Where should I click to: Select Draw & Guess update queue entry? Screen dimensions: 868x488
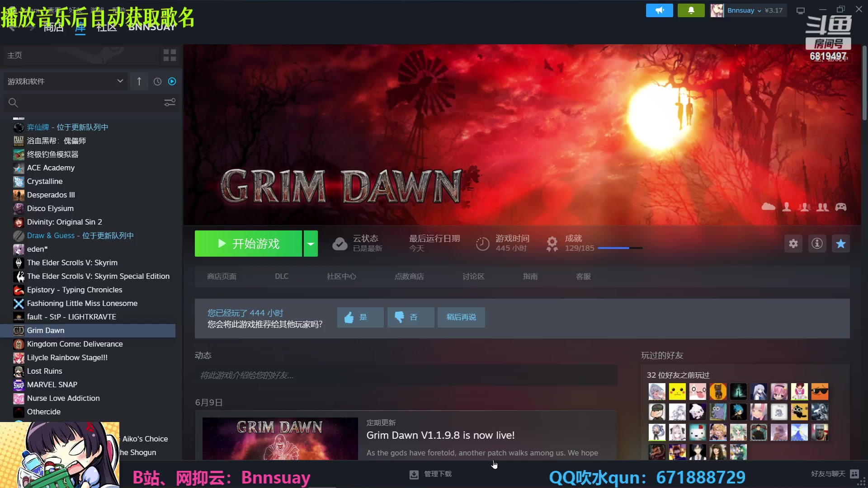[x=80, y=235]
